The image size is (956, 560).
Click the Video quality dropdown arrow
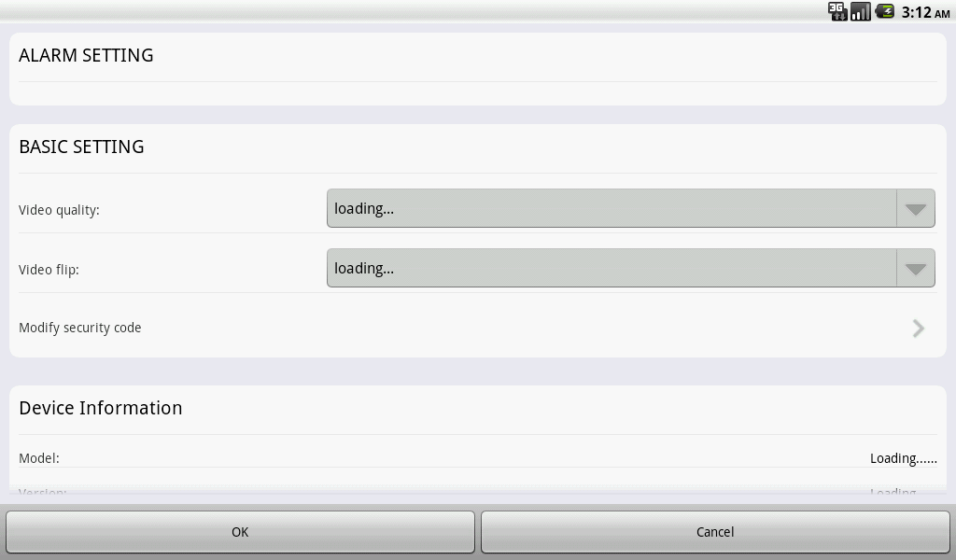(915, 208)
